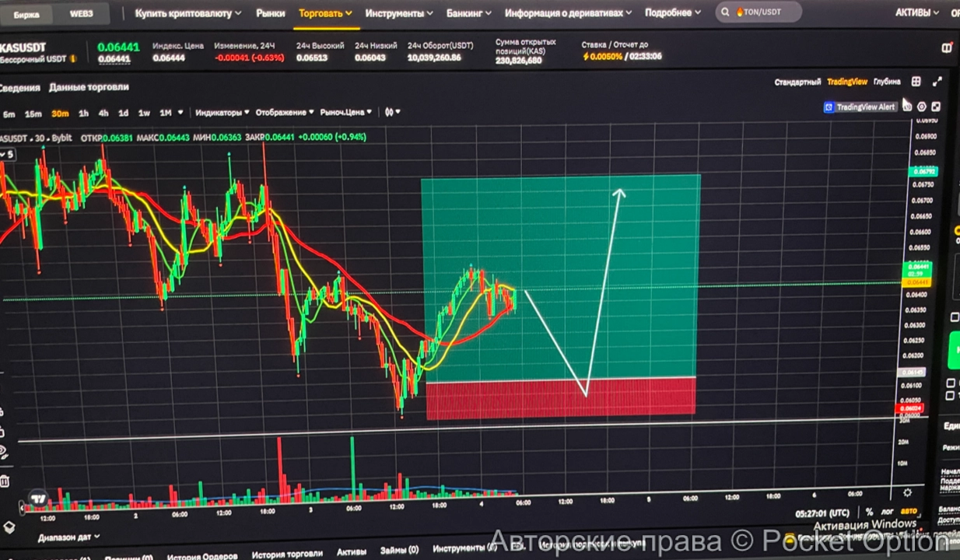The height and width of the screenshot is (560, 960).
Task: Open the multi-chart grid layout icon
Action: pyautogui.click(x=916, y=82)
